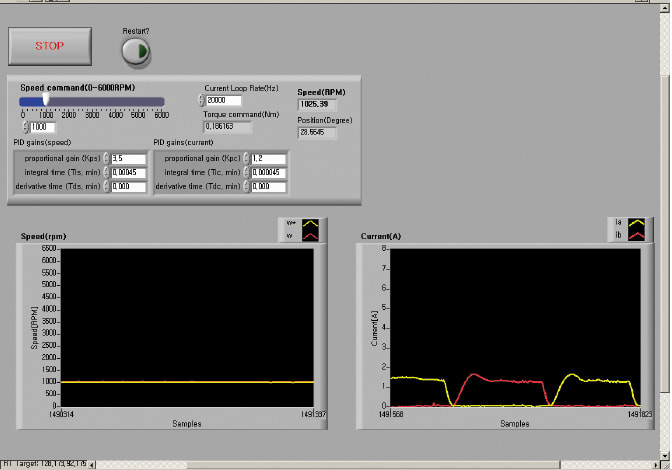Click the yellow w* plot legend icon
The image size is (672, 470).
(310, 223)
